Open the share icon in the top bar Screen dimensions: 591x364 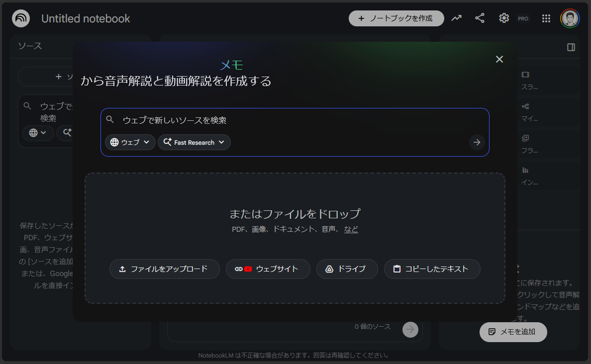480,18
